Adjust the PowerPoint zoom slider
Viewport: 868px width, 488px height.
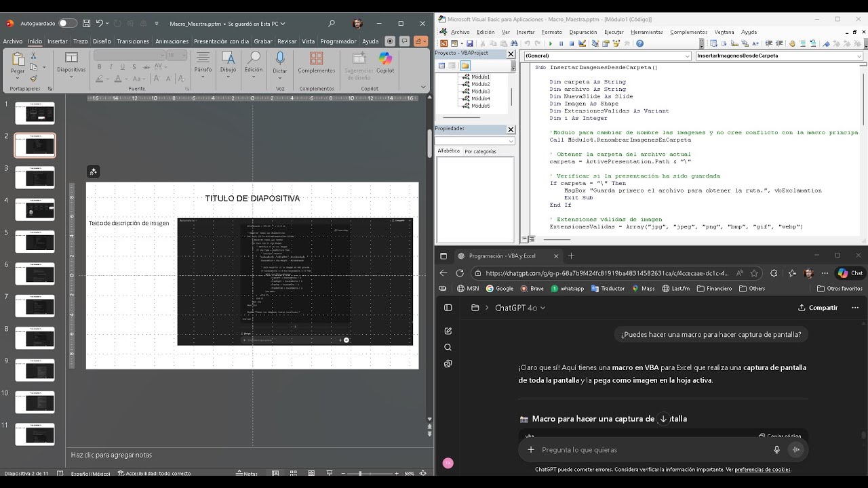point(360,474)
